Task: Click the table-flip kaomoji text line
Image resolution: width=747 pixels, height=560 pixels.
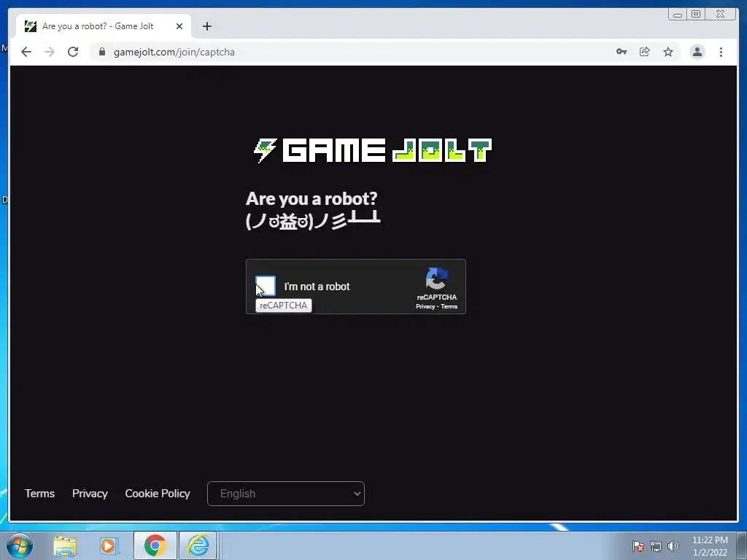Action: [x=313, y=220]
